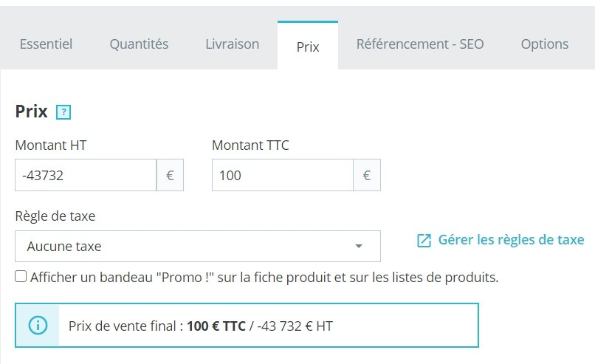The image size is (595, 364).
Task: Focus the Montant TTC price field
Action: click(x=283, y=175)
